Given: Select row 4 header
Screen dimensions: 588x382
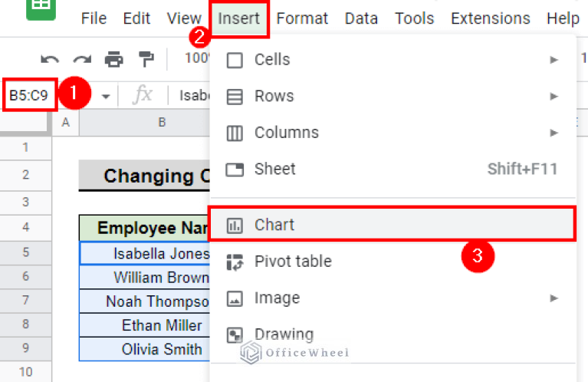Looking at the screenshot, I should (x=25, y=227).
